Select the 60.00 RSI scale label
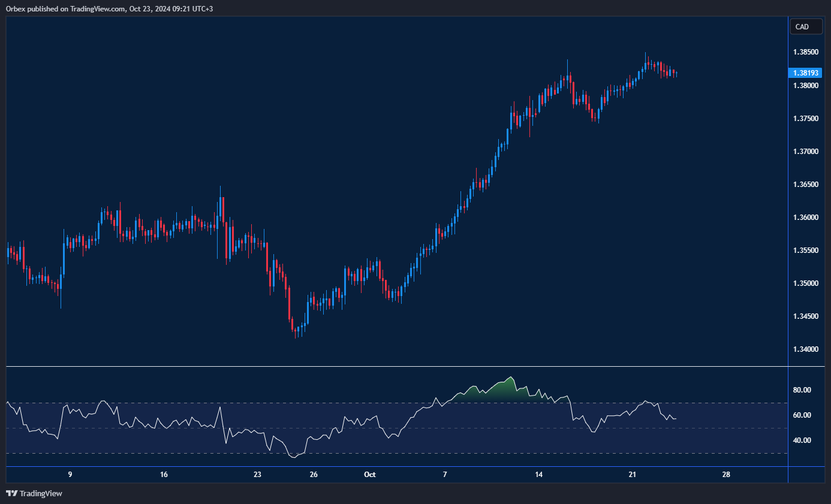The width and height of the screenshot is (831, 504). point(802,415)
